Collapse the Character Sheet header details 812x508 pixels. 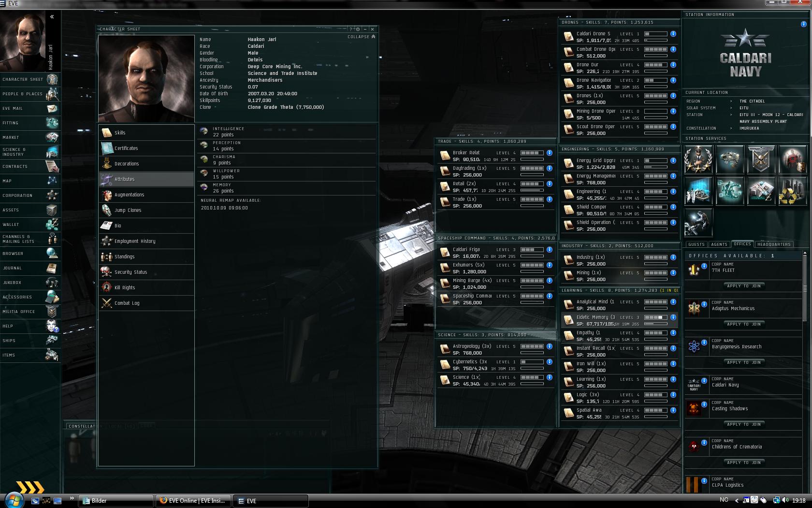[362, 37]
